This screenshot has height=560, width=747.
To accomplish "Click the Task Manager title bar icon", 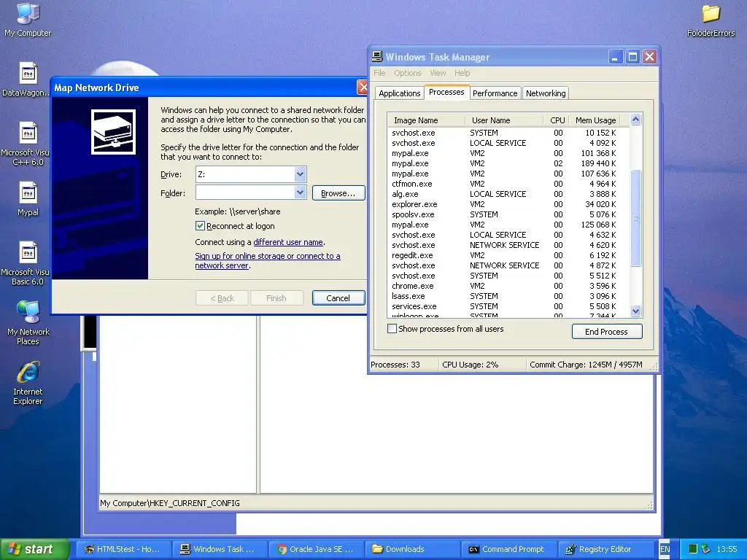I will [377, 57].
